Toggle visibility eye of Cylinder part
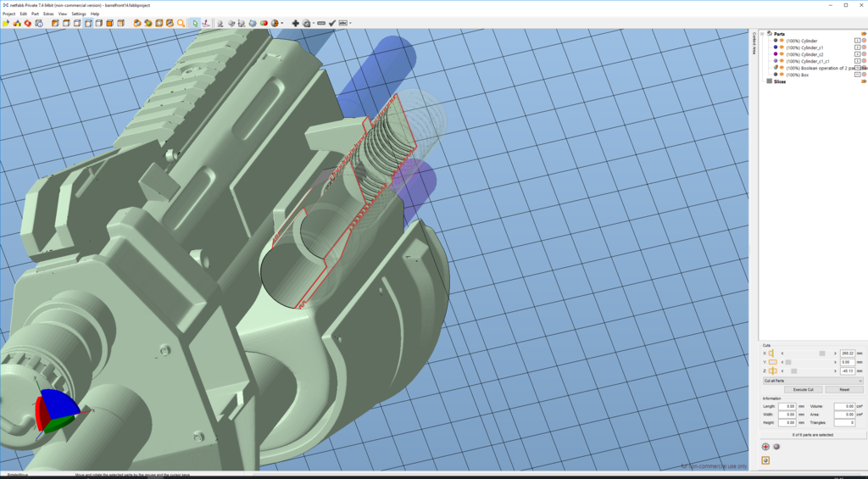Screen dimensions: 868x479 click(x=782, y=41)
